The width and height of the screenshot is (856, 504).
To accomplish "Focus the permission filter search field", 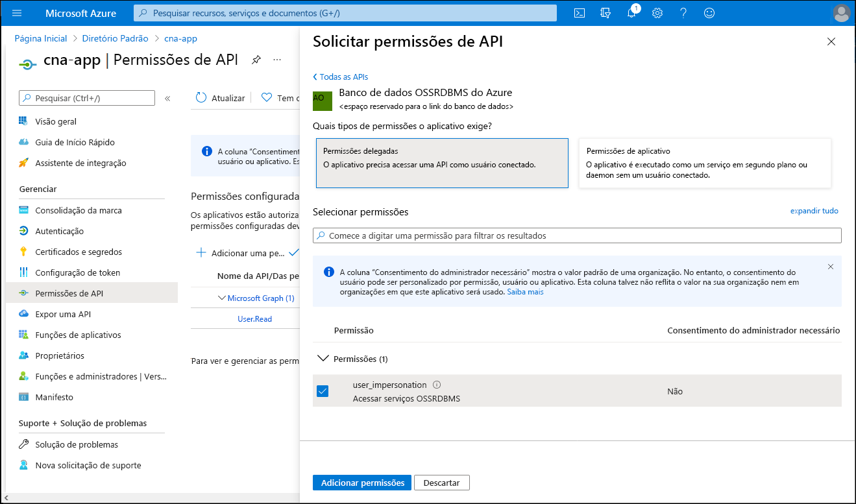I will click(577, 235).
